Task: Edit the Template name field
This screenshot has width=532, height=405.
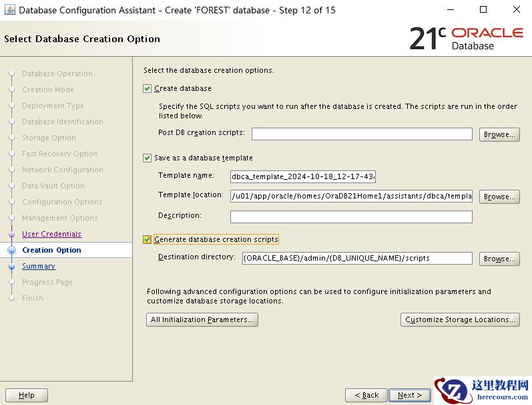Action: [302, 176]
